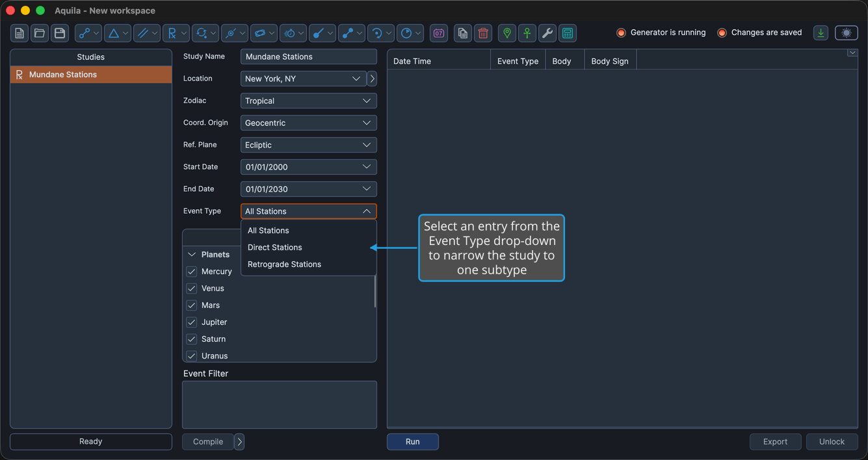This screenshot has height=460, width=868.
Task: Uncheck the Venus checkbox
Action: (192, 288)
